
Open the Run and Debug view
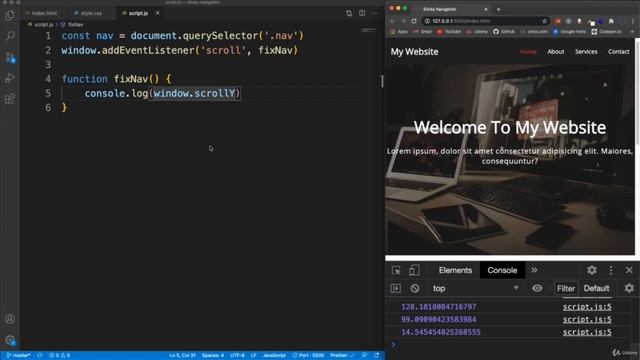[x=10, y=78]
